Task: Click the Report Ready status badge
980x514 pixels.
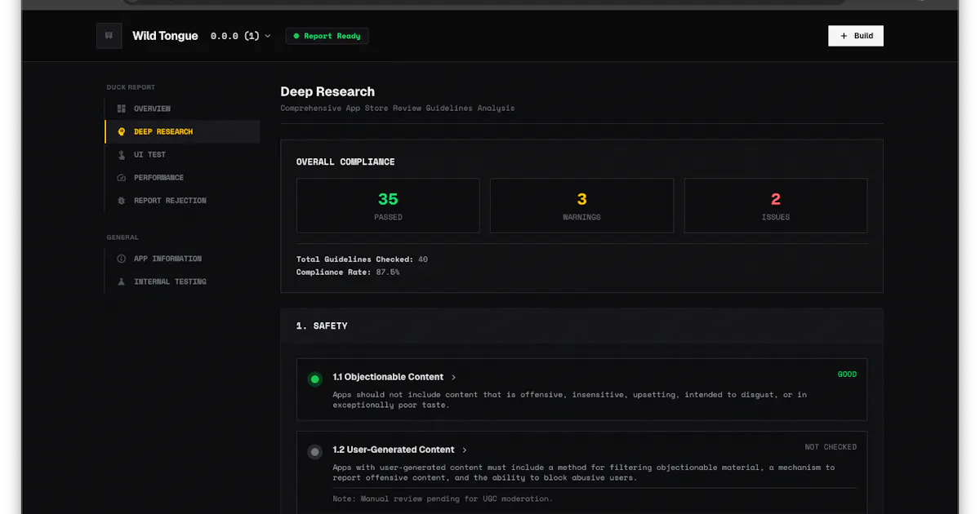Action: tap(327, 36)
